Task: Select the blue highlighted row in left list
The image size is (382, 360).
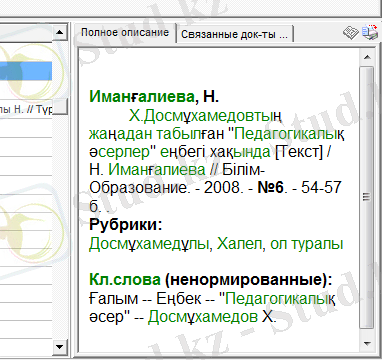Action: coord(26,71)
